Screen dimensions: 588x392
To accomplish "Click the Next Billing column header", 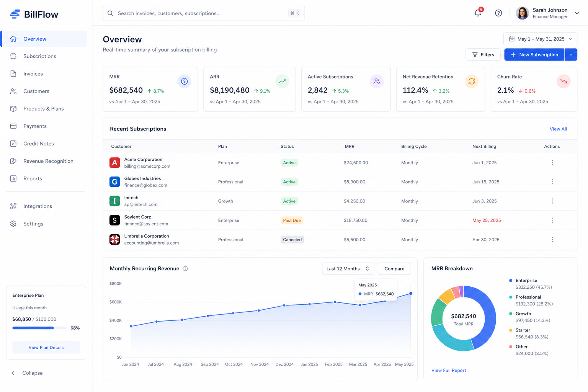I will pyautogui.click(x=484, y=147).
